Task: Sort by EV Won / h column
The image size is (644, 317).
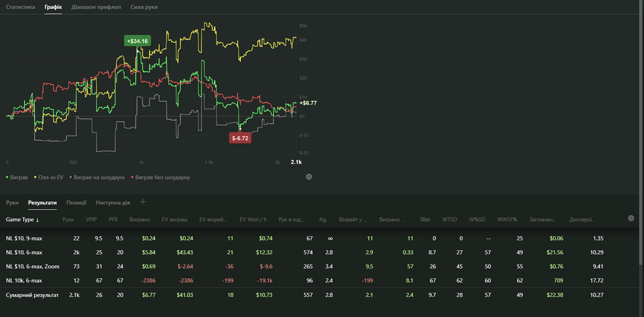Action: 252,219
